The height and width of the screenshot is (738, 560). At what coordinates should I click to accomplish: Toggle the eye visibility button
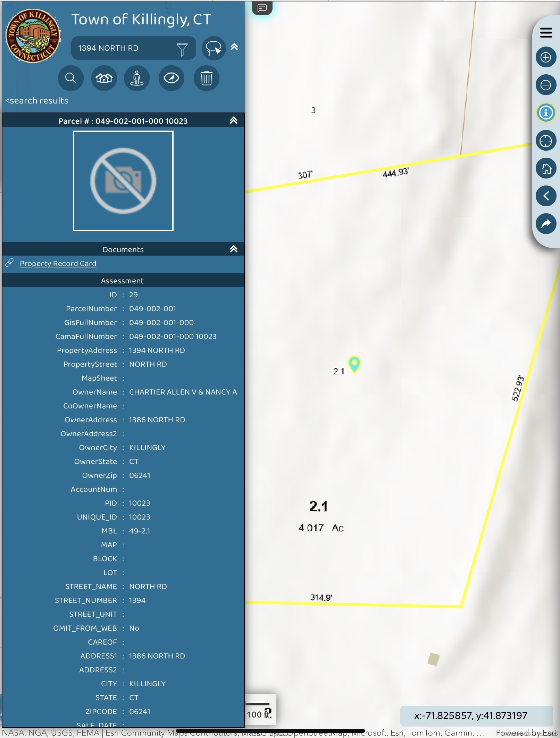[171, 78]
